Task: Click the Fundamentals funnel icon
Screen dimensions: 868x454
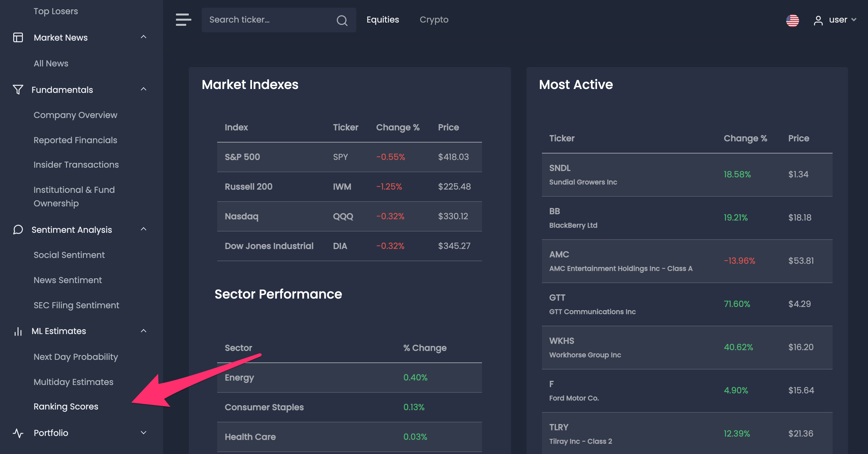Action: (18, 90)
